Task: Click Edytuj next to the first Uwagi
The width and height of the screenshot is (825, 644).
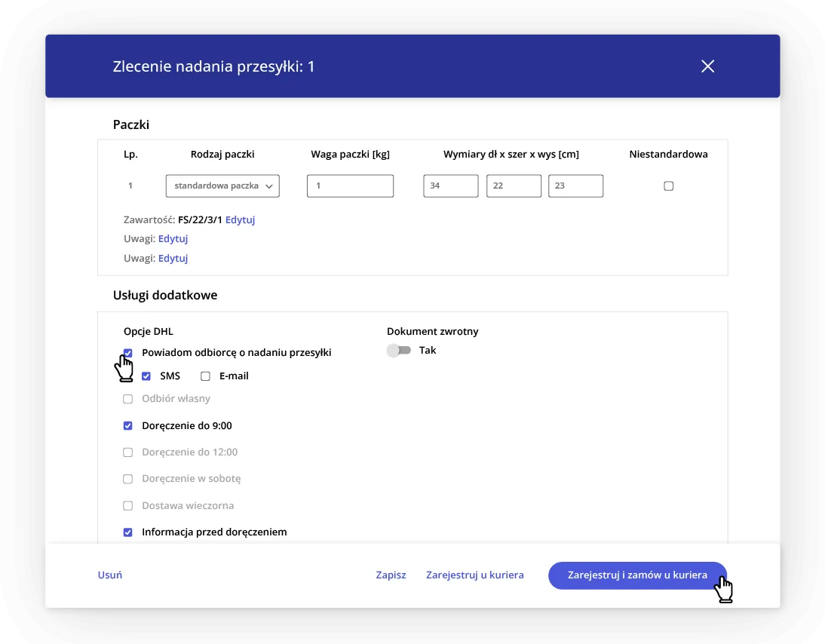Action: (x=173, y=238)
